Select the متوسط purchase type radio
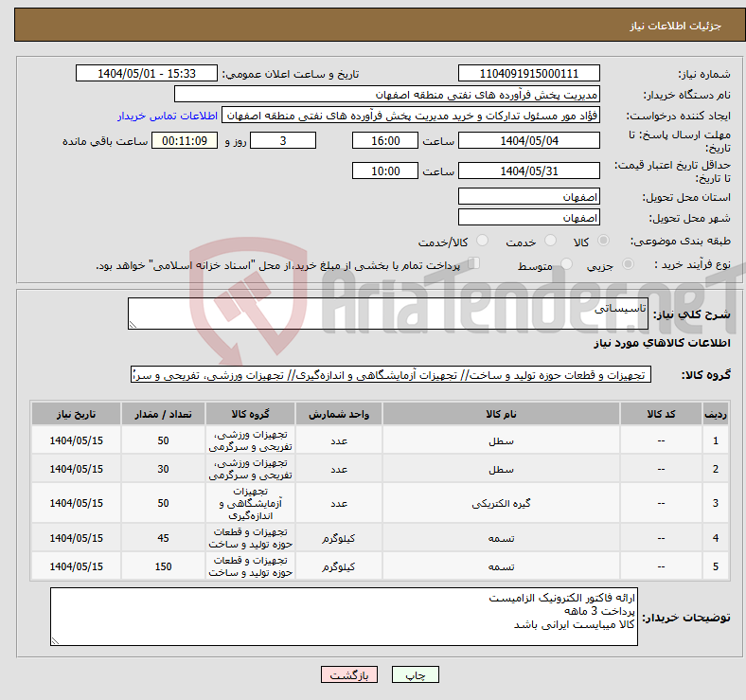 566,264
